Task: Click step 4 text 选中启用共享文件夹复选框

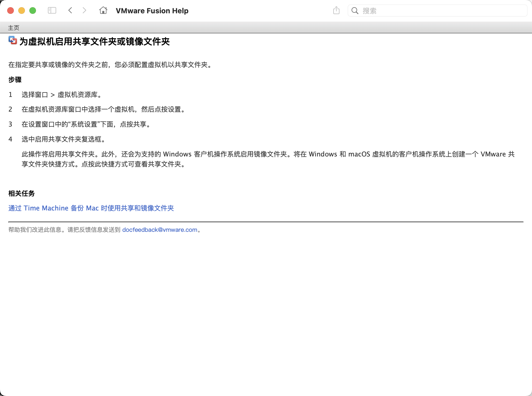Action: click(x=63, y=139)
